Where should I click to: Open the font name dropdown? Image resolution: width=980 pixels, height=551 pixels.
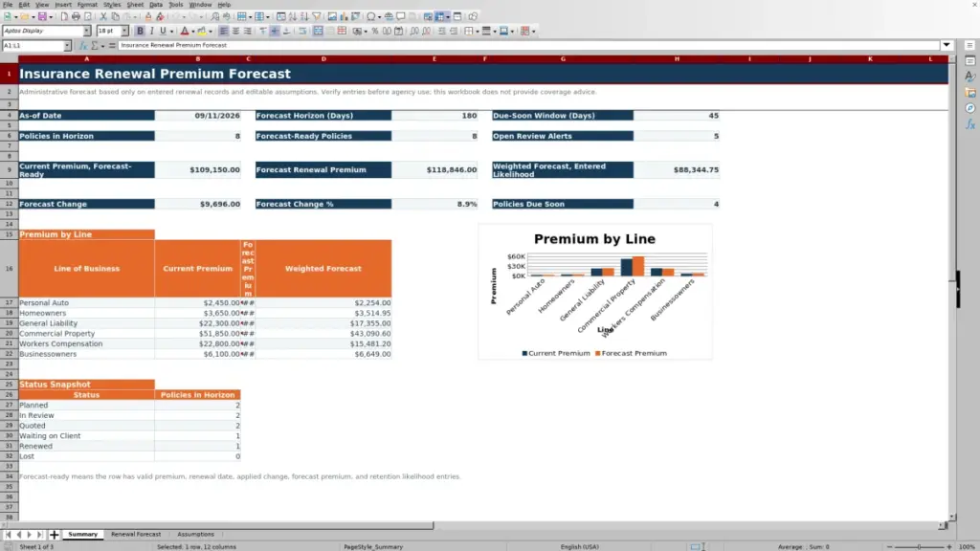87,32
